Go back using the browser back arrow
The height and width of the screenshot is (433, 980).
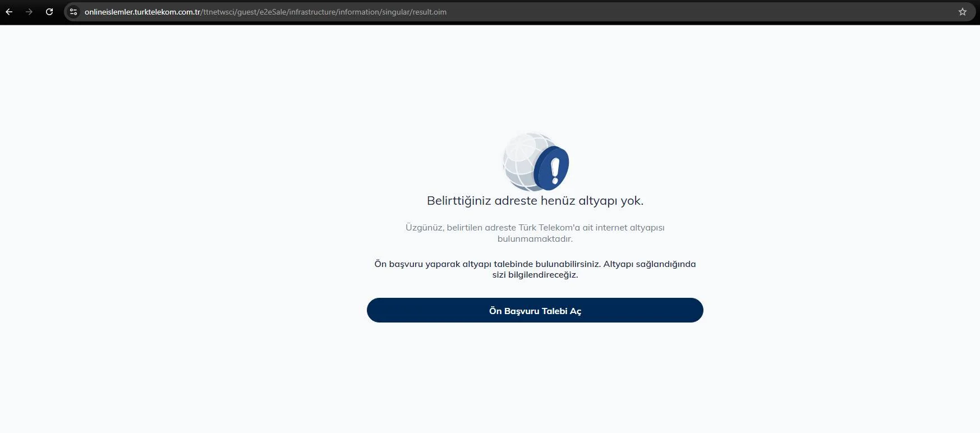pos(9,12)
